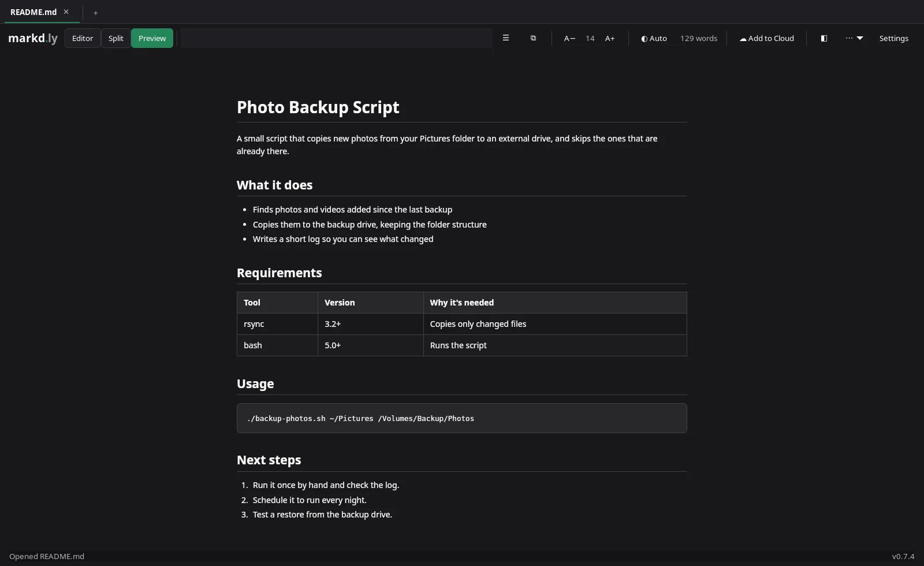Screen dimensions: 924x566
Task: Open the outline list icon in the toolbar
Action: point(505,38)
